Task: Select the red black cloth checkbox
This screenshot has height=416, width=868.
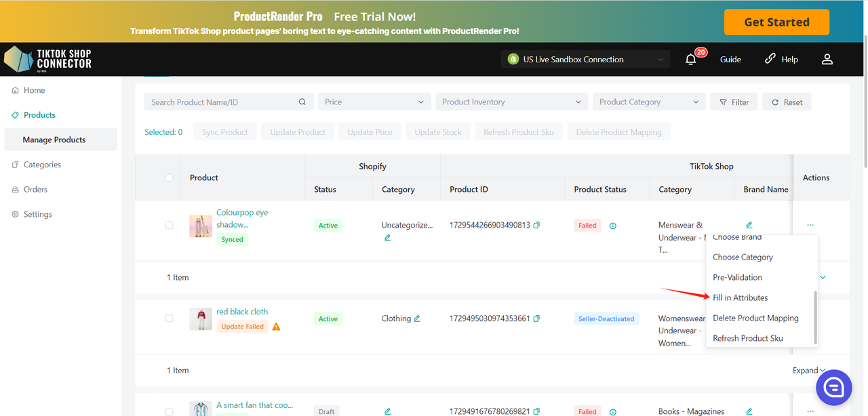Action: tap(169, 318)
